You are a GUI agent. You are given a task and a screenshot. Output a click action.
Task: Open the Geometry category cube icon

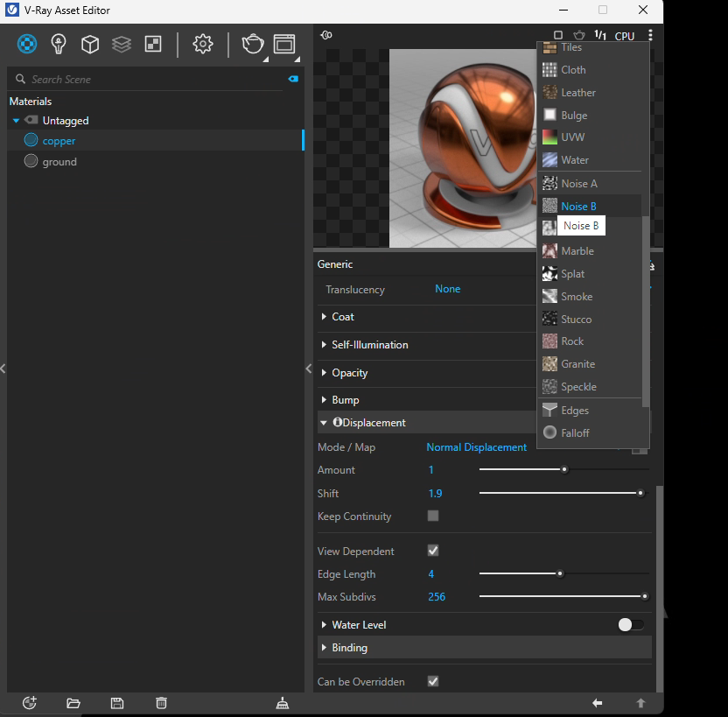point(90,44)
